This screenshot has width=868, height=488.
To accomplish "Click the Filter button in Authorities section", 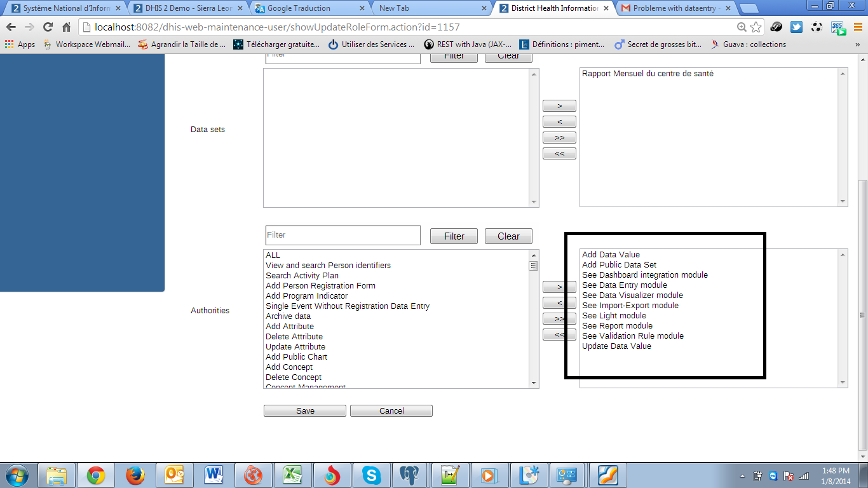I will click(454, 236).
